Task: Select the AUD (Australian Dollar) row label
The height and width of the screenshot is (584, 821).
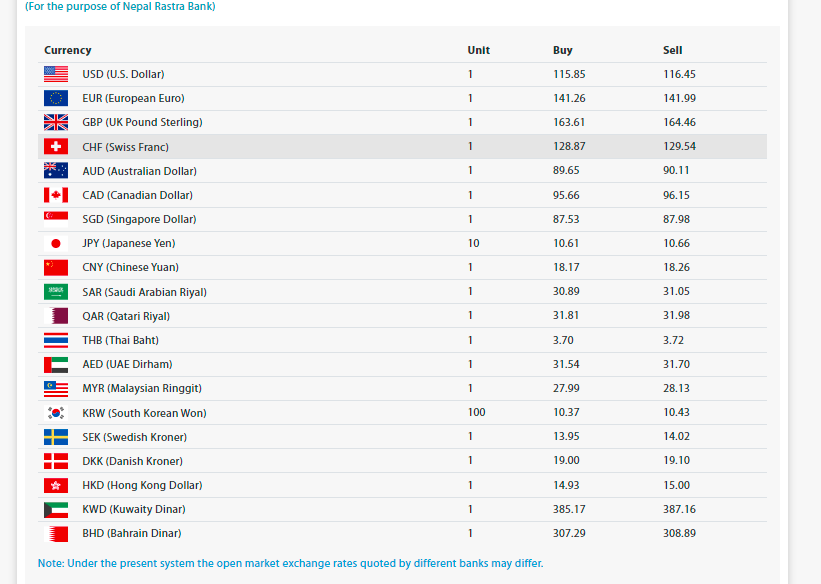Action: click(139, 171)
